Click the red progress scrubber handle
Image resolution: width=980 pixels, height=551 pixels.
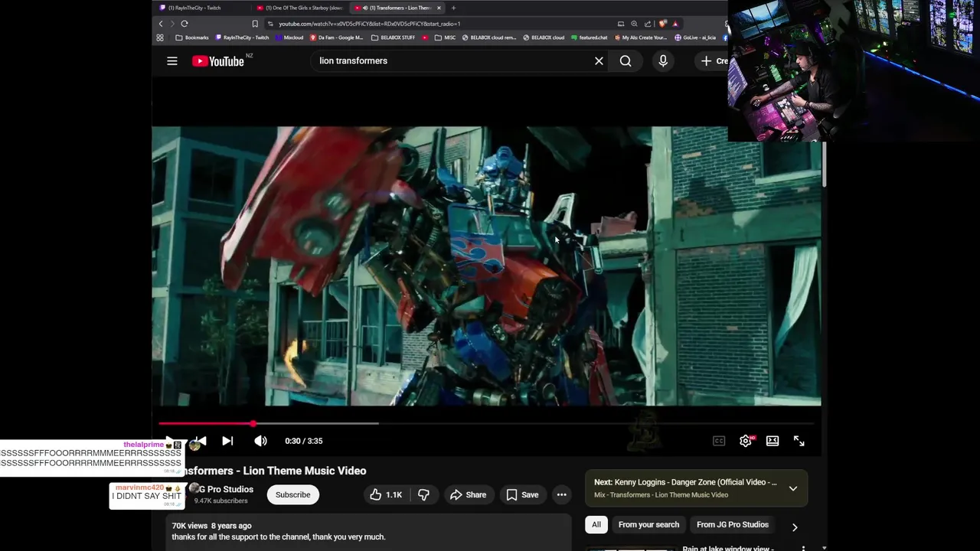click(x=253, y=423)
